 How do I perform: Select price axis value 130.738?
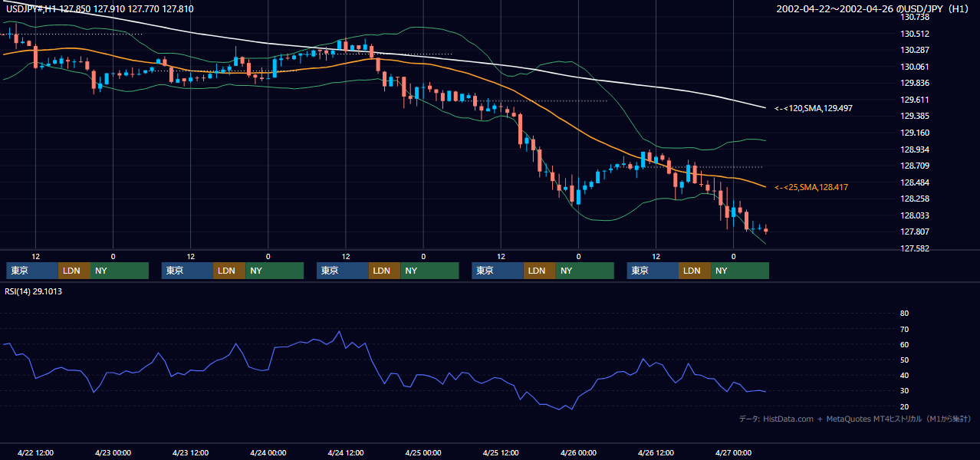(x=915, y=17)
